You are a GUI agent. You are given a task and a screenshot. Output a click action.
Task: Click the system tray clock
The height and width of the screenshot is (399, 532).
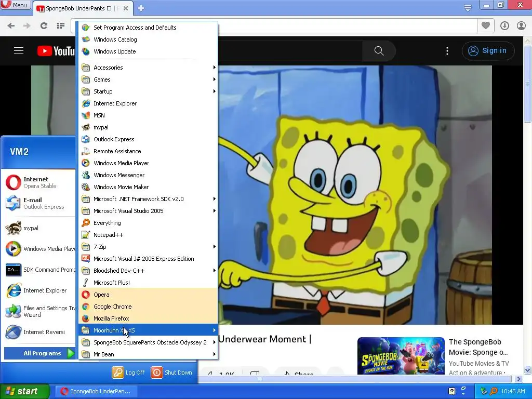click(513, 391)
